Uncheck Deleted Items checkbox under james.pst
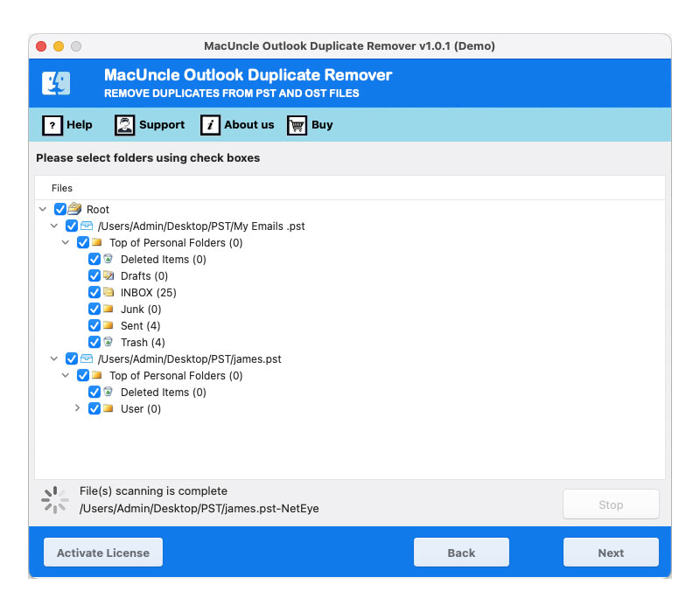This screenshot has height=612, width=700. click(94, 392)
